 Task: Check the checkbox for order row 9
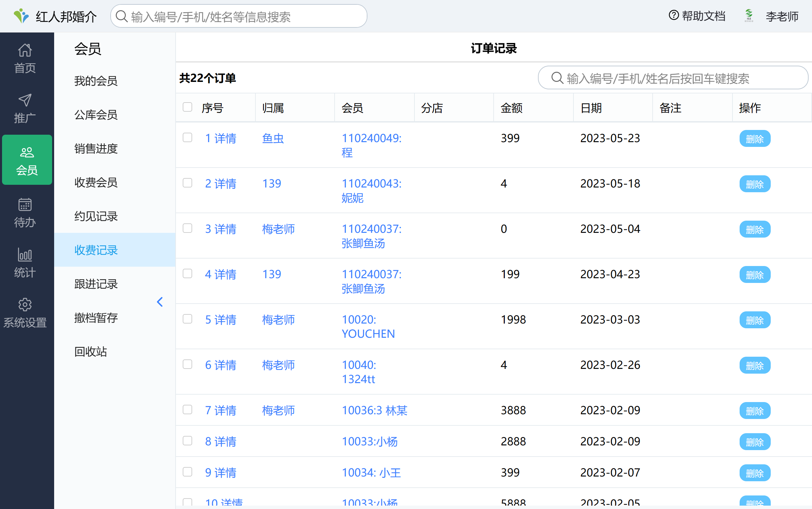pyautogui.click(x=187, y=472)
